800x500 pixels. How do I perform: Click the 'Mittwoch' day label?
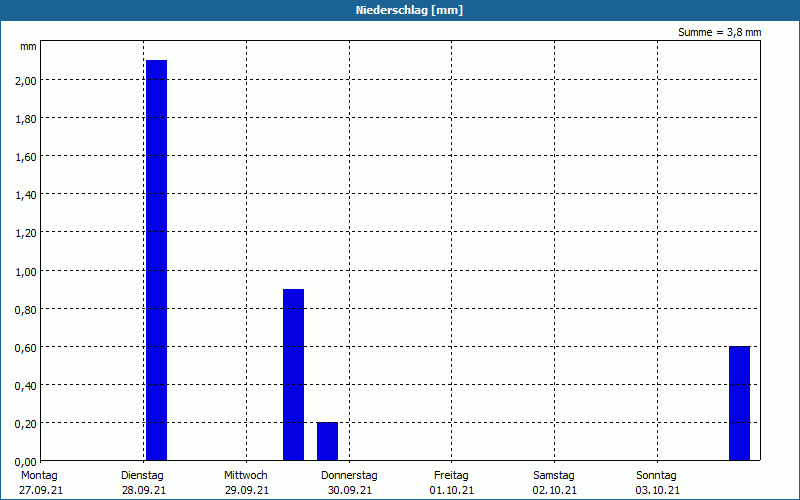click(245, 476)
